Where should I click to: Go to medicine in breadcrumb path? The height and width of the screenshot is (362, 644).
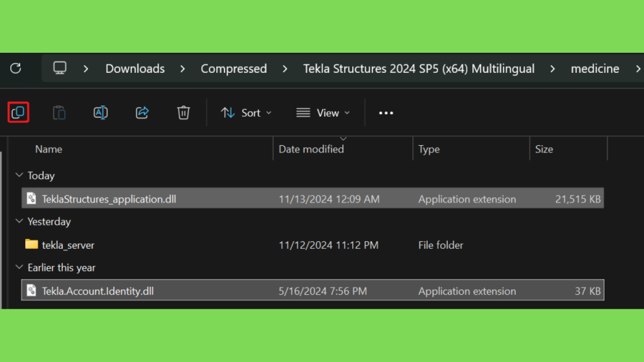pyautogui.click(x=595, y=69)
